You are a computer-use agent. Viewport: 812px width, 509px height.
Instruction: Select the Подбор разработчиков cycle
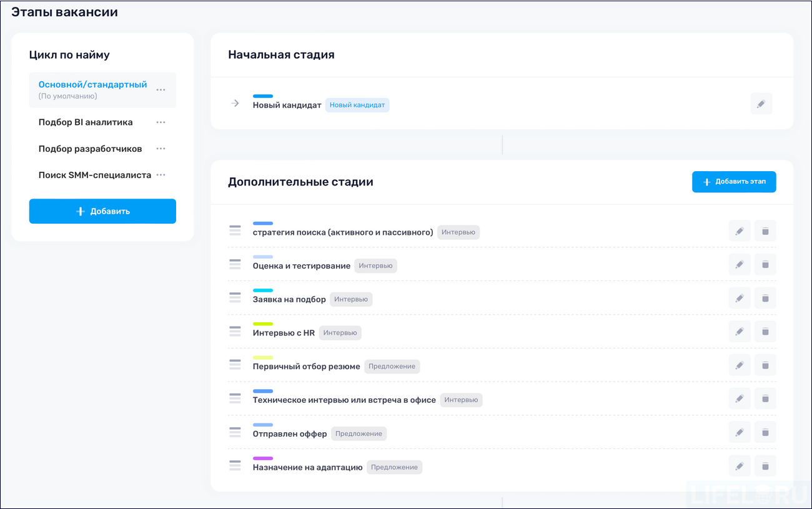90,149
